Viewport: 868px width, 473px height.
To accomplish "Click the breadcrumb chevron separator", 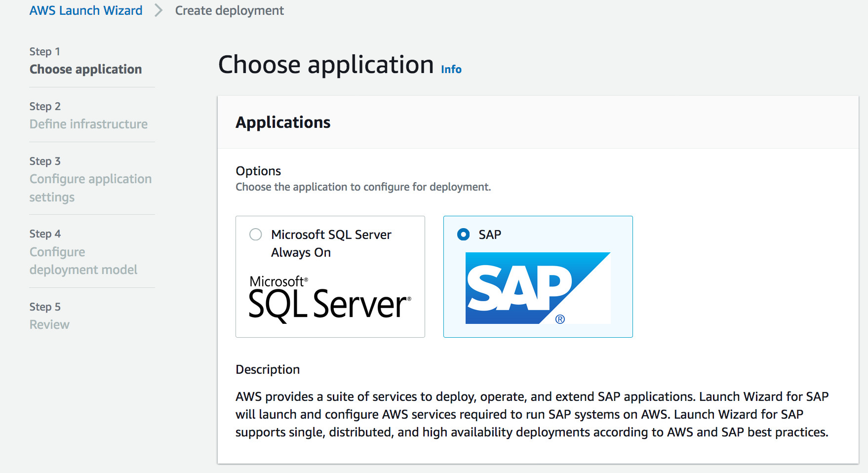I will 158,10.
